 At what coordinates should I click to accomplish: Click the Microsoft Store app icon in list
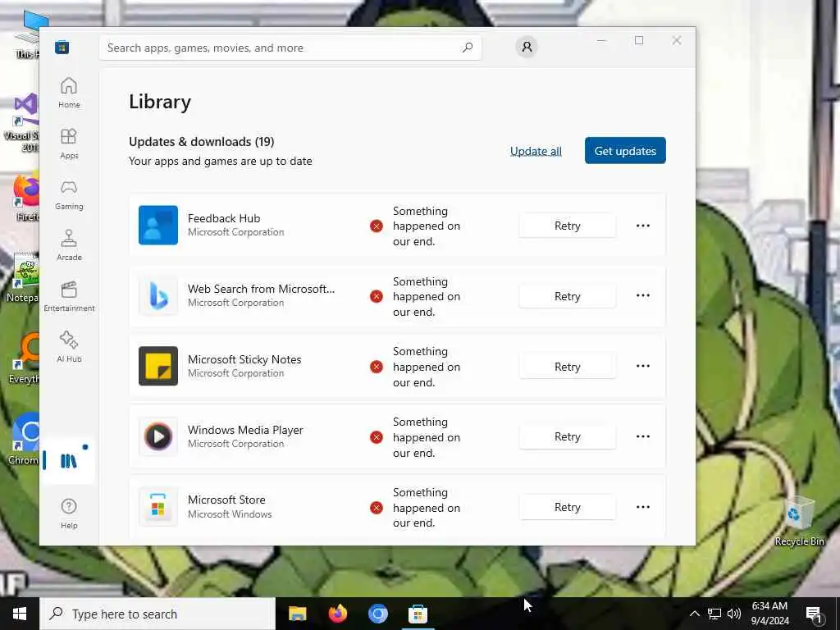[x=158, y=507]
